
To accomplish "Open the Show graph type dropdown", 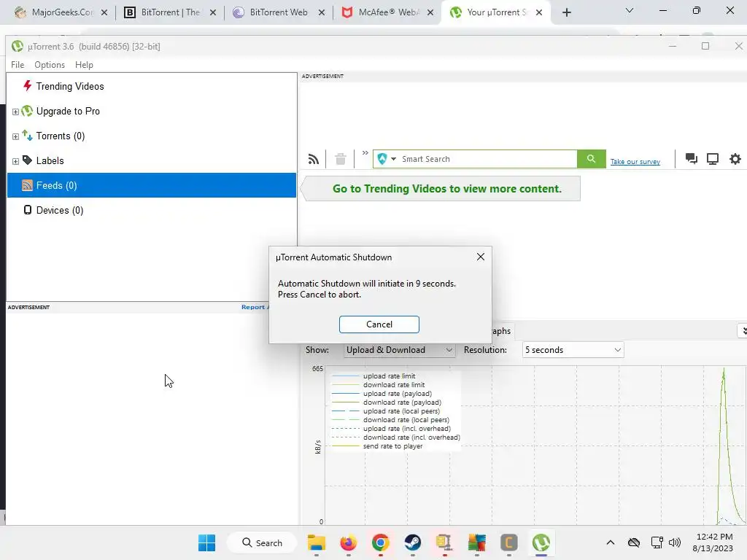I will [x=399, y=350].
